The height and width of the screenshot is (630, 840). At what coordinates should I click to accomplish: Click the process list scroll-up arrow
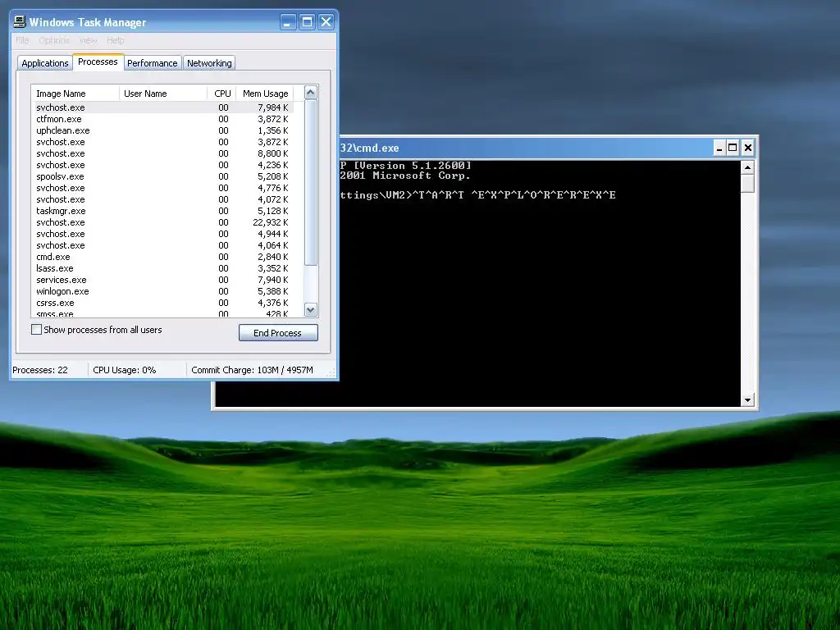pos(311,93)
